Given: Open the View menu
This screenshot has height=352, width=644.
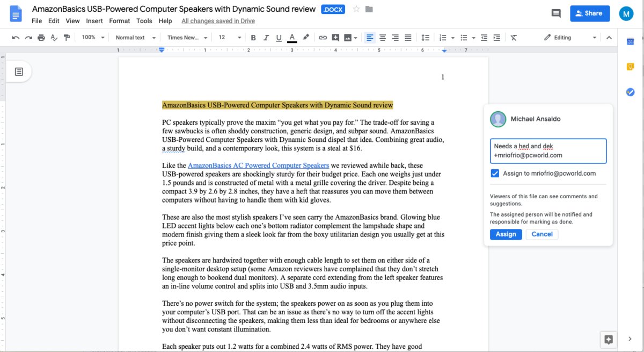Looking at the screenshot, I should (72, 21).
